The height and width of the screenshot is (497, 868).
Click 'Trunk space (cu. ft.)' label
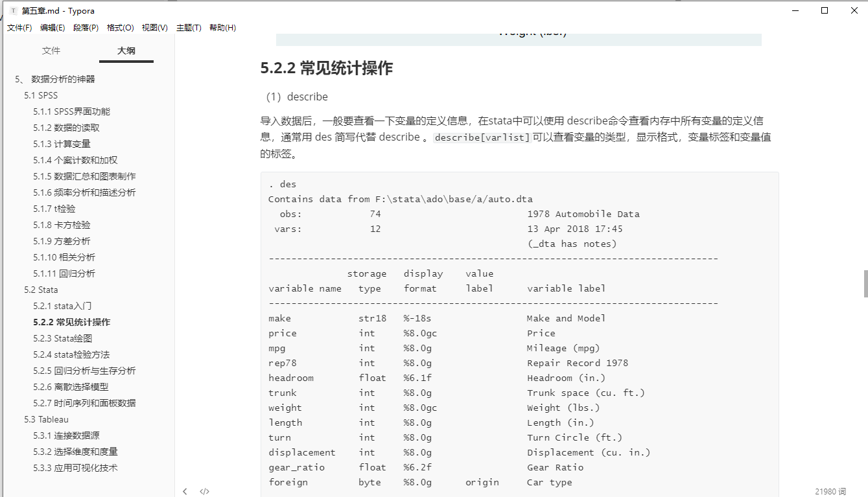(586, 393)
